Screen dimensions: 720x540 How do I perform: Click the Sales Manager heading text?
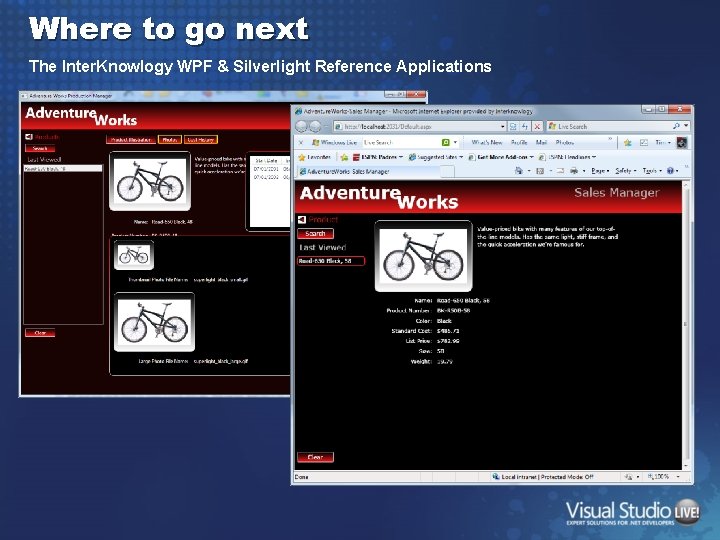616,192
